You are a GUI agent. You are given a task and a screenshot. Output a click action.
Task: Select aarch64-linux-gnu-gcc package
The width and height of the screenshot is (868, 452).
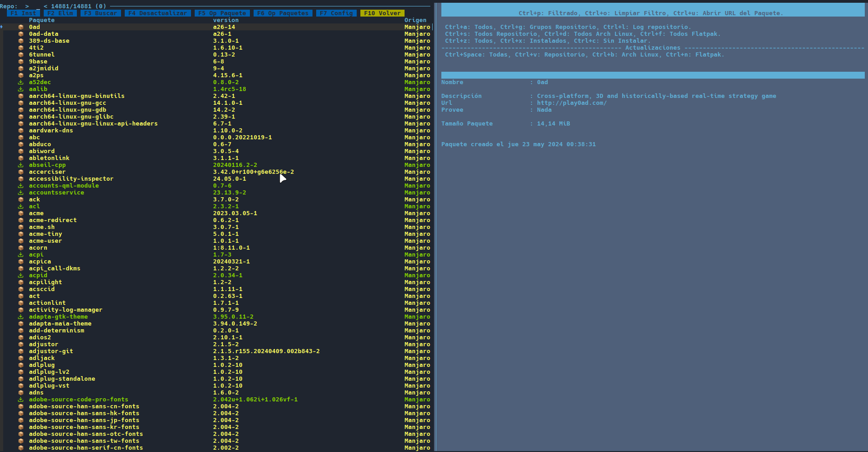pyautogui.click(x=216, y=103)
